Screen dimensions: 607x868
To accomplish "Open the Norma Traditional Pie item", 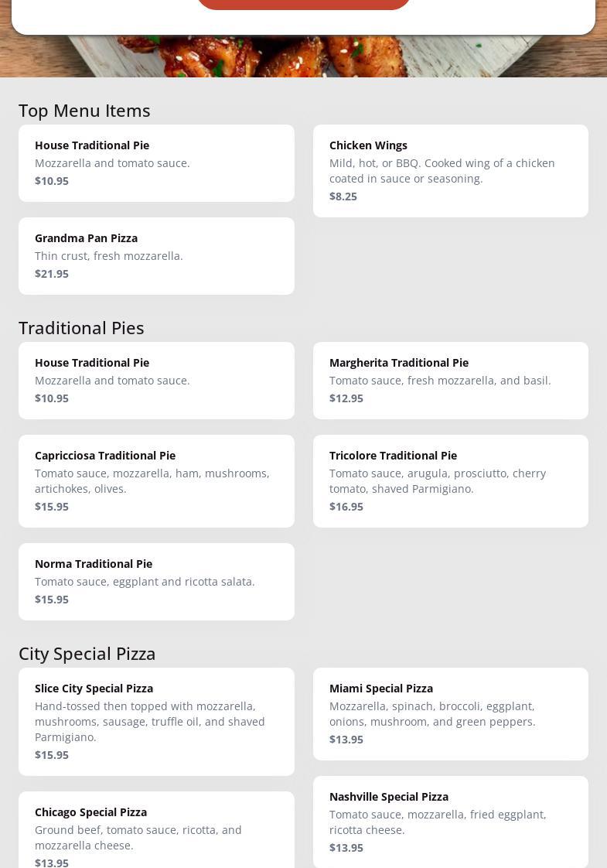I will [x=156, y=581].
